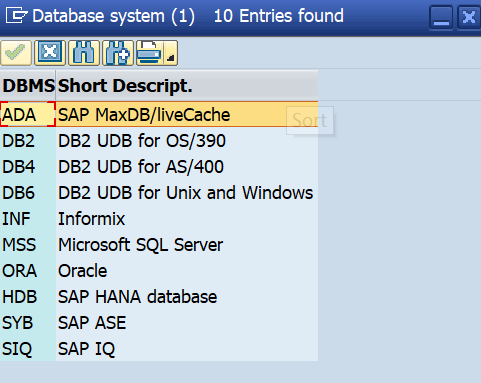Screen dimensions: 481x383
Task: Close the Database system dialog
Action: click(469, 17)
